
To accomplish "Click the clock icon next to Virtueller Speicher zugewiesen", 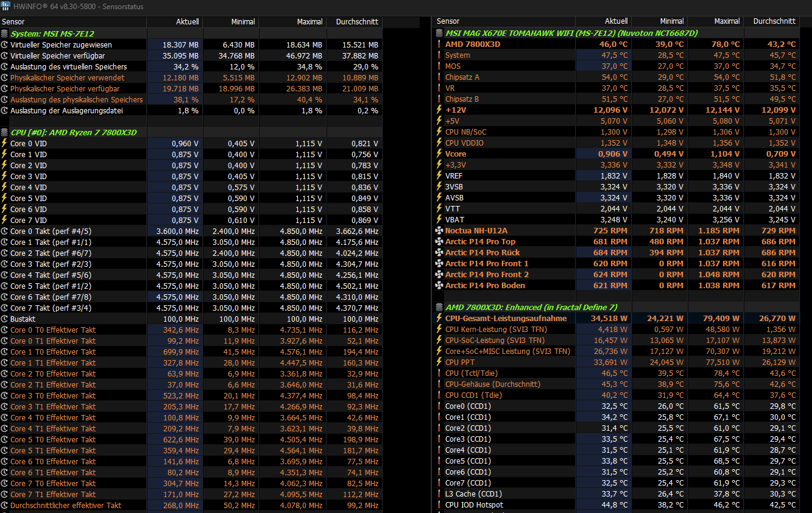I will click(x=5, y=45).
